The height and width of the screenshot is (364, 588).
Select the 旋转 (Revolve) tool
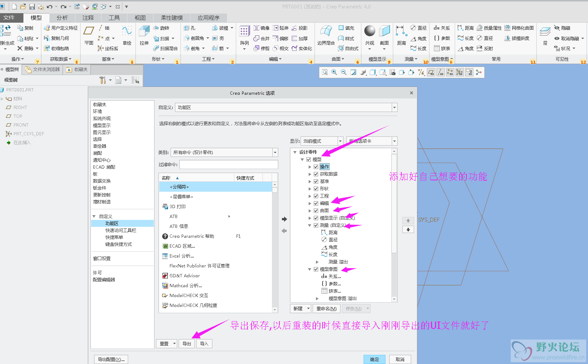point(161,28)
